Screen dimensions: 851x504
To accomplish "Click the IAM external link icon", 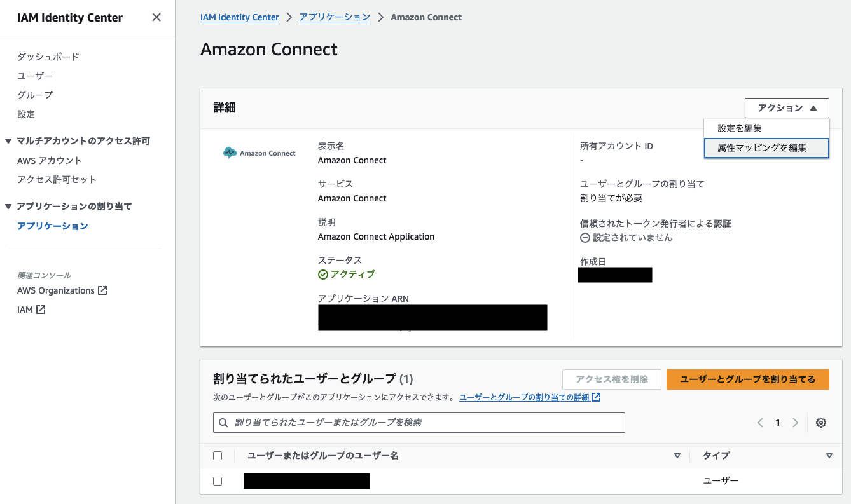I will [41, 310].
